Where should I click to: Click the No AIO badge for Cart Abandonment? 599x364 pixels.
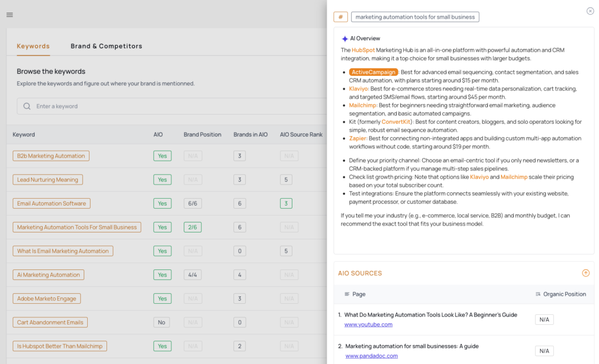click(161, 323)
